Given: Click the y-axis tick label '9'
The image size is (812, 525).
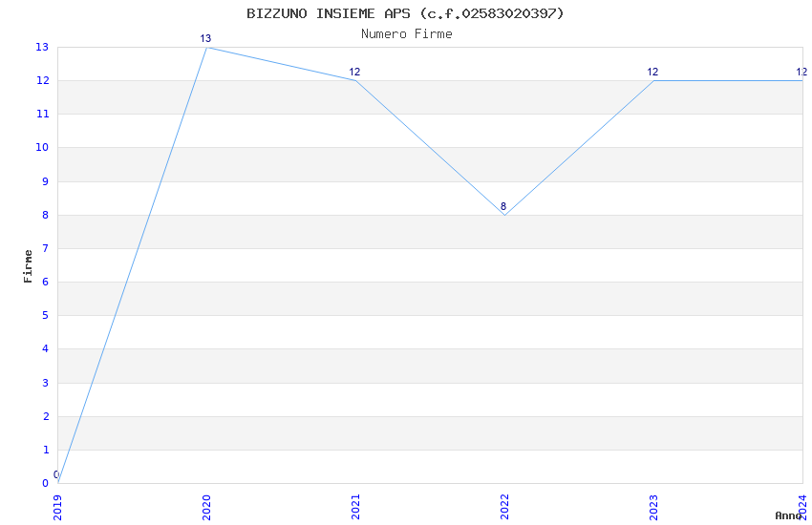Looking at the screenshot, I should (46, 181).
